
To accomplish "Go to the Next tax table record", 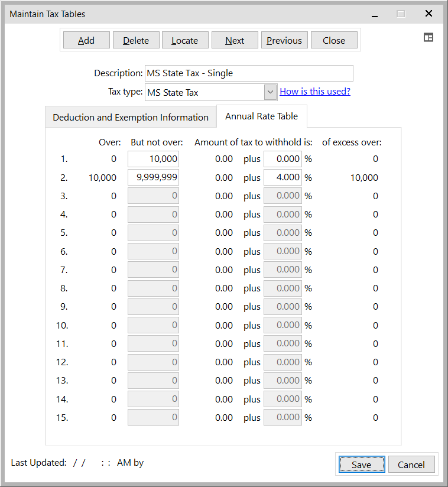I will pyautogui.click(x=235, y=40).
